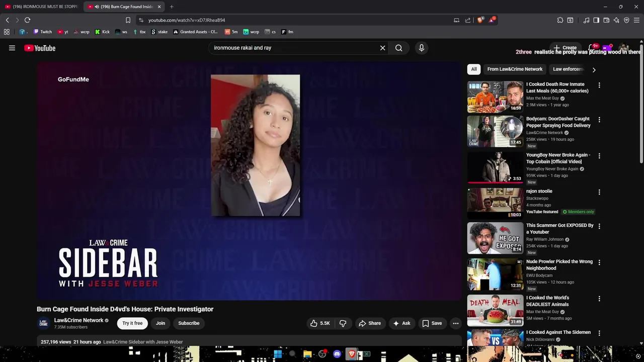Open Kick bookmark
Screen dimensions: 644x362
[103, 32]
